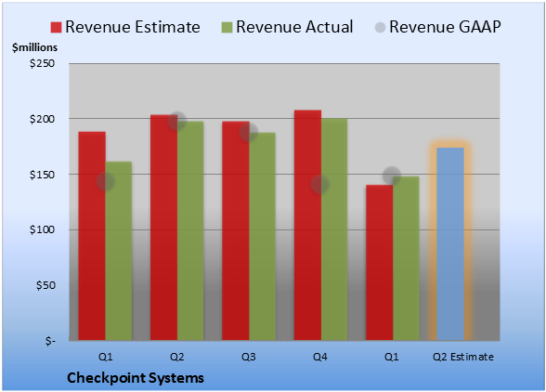Select the green Q3 revenue actual bar
The height and width of the screenshot is (392, 546).
(262, 236)
